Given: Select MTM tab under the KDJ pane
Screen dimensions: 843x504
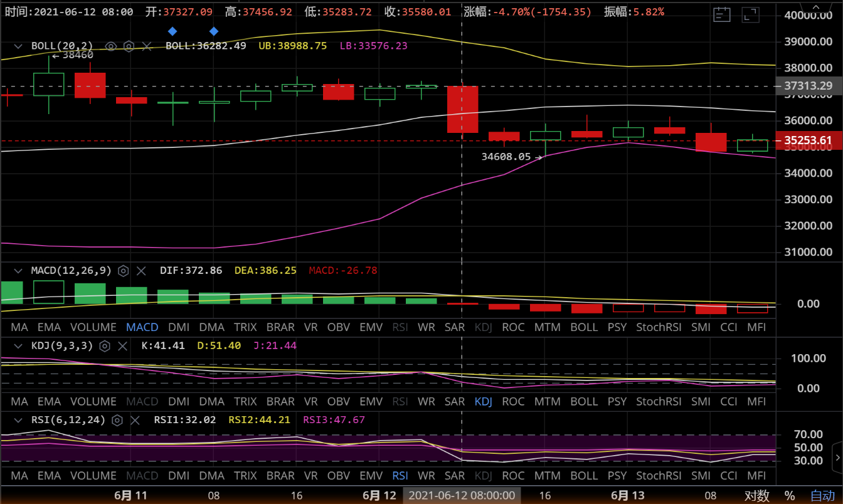Looking at the screenshot, I should [x=548, y=402].
